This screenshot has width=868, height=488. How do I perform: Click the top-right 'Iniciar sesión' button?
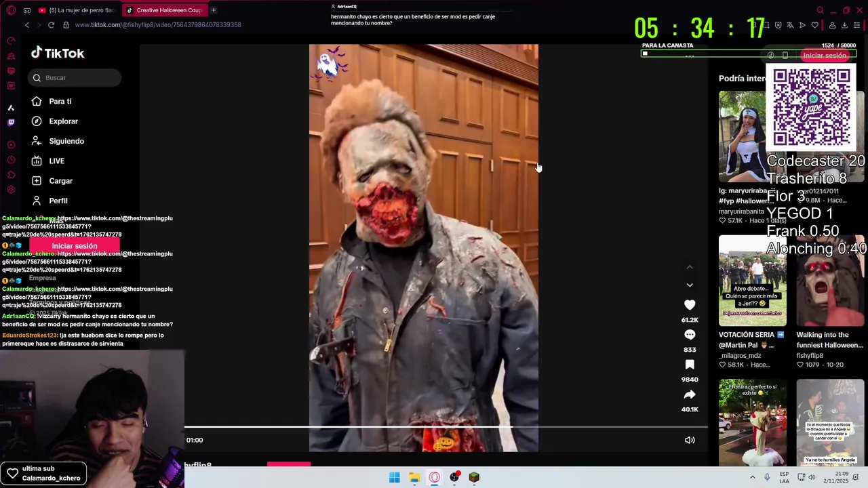tap(824, 56)
